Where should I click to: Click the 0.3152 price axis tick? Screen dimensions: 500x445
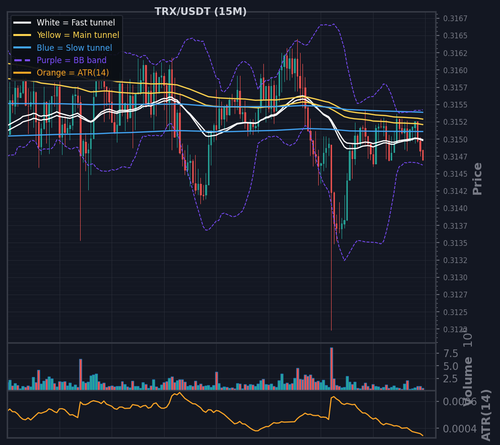(455, 122)
